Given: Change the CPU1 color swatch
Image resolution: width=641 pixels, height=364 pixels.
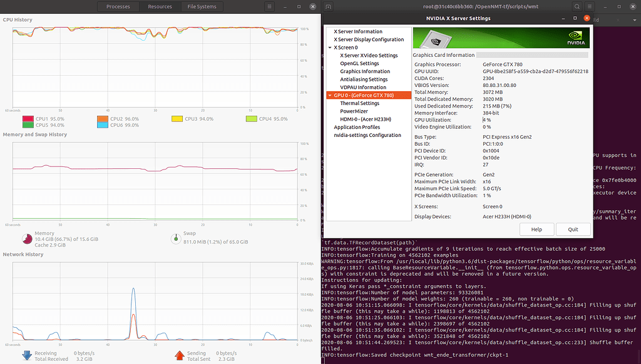Looking at the screenshot, I should (x=28, y=119).
